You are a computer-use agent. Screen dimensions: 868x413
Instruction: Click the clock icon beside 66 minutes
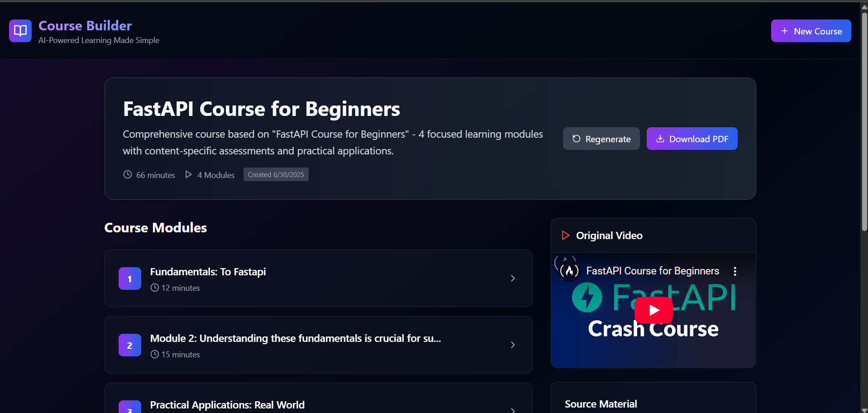pyautogui.click(x=128, y=174)
